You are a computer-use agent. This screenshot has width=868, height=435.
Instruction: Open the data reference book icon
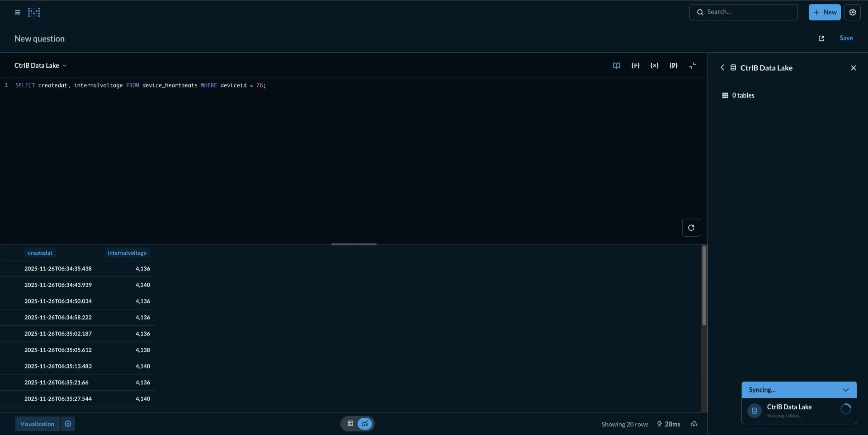pyautogui.click(x=616, y=65)
